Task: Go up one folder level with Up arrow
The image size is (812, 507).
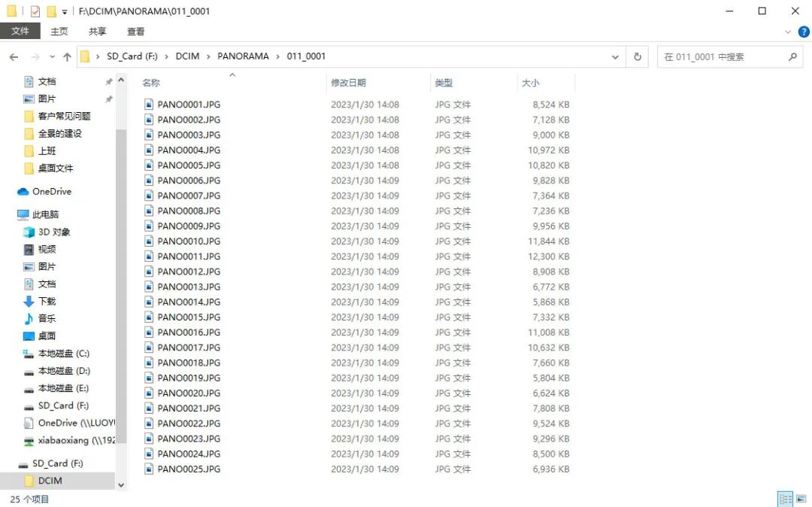Action: (x=68, y=57)
